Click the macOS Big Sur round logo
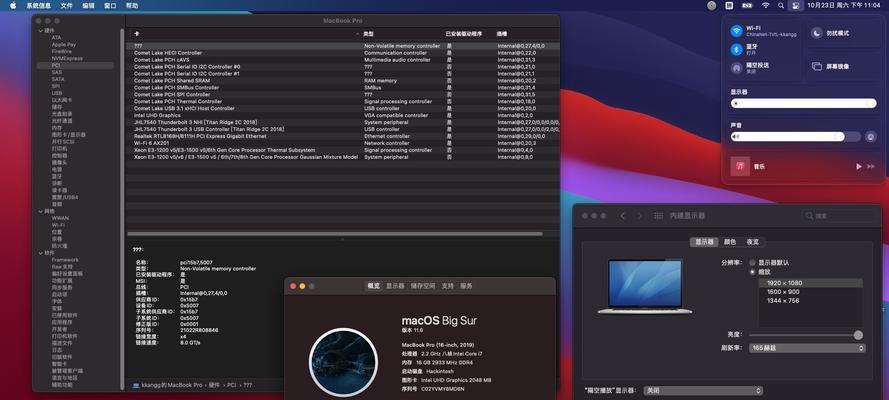The height and width of the screenshot is (400, 889). tap(344, 363)
